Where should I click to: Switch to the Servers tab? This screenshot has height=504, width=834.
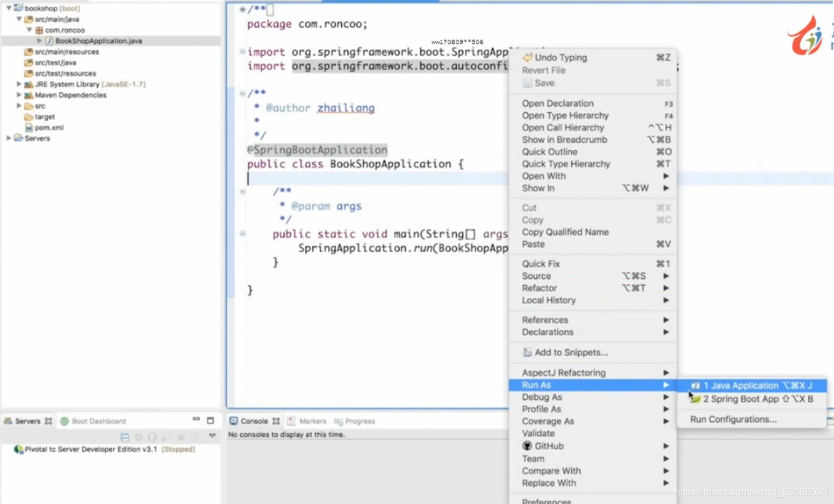pos(28,421)
